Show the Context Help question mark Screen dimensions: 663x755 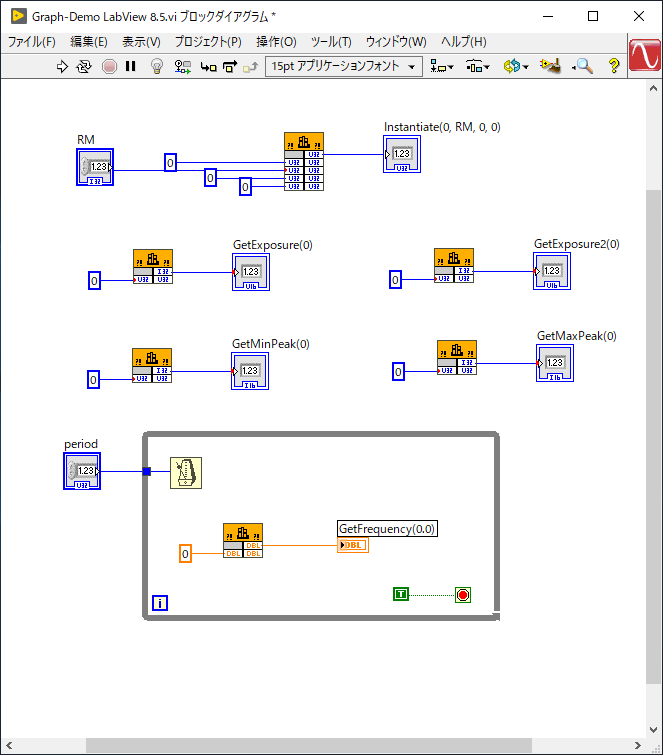(614, 66)
